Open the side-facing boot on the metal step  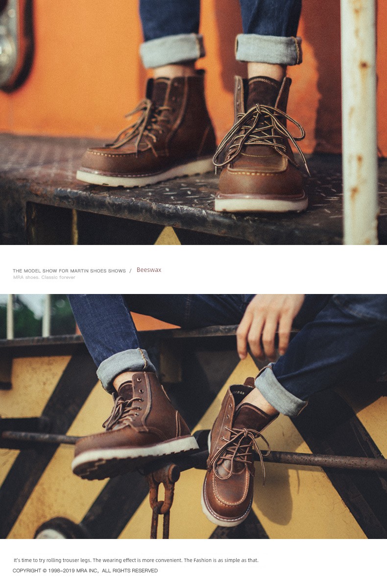(x=147, y=130)
